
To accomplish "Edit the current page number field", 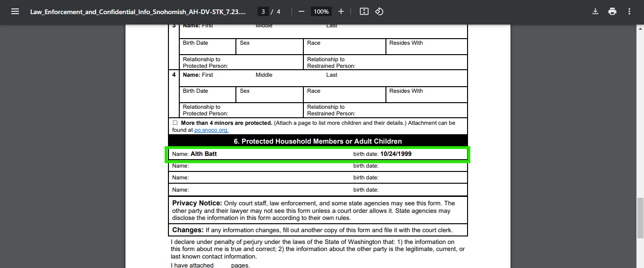I will coord(263,11).
